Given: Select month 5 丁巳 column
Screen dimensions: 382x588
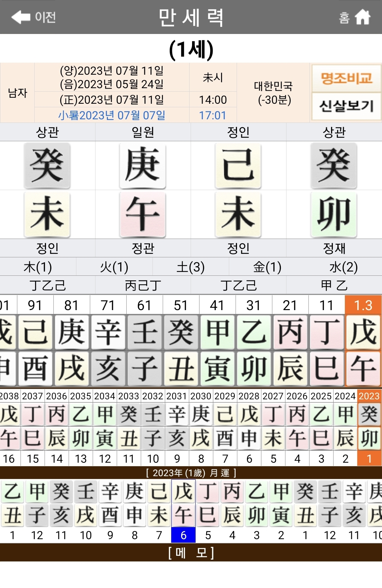Looking at the screenshot, I should 208,511.
